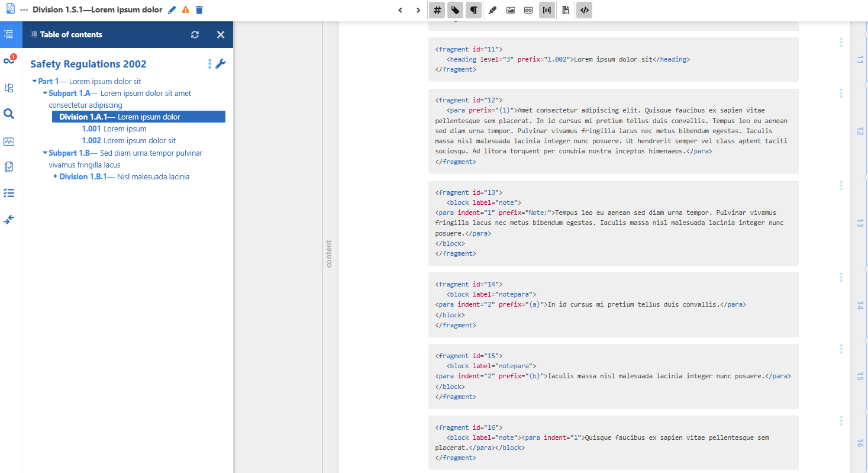868x473 pixels.
Task: Select Division 1.A.1 Lorem ipsum dolor
Action: tap(138, 117)
